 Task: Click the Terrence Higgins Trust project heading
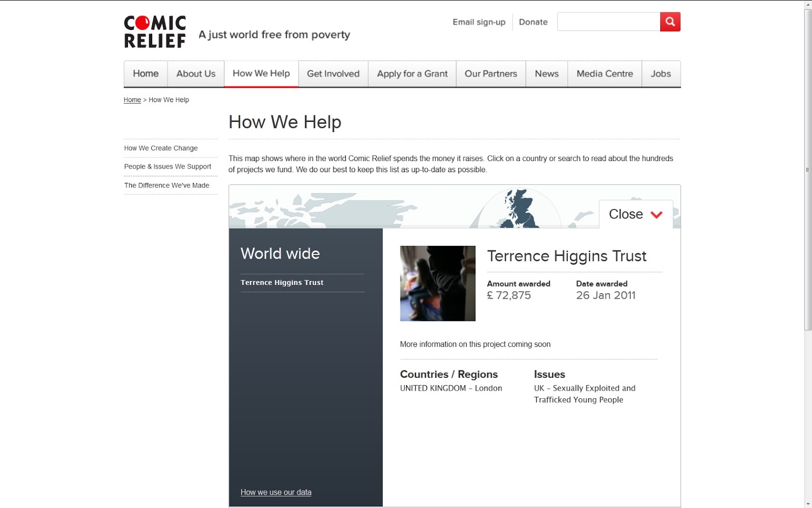[567, 256]
